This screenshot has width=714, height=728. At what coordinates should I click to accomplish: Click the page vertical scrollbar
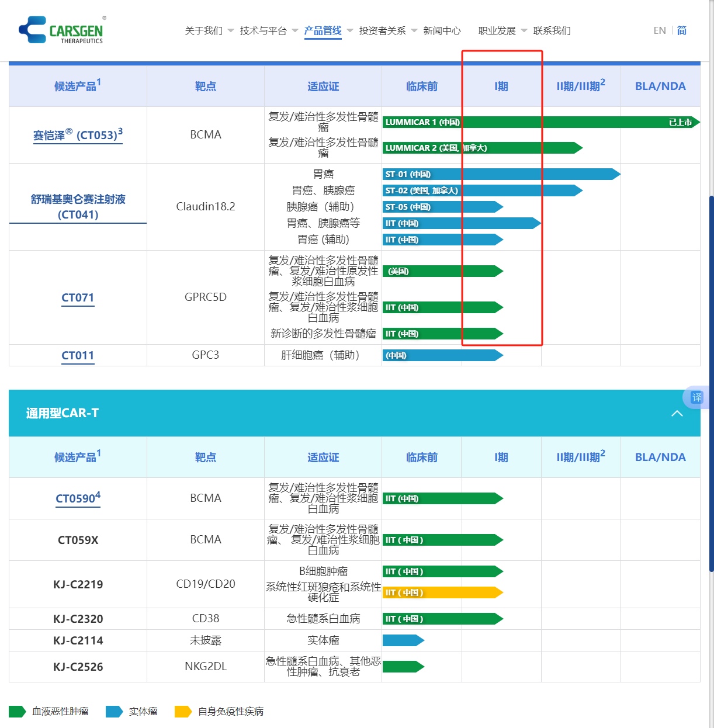click(711, 383)
